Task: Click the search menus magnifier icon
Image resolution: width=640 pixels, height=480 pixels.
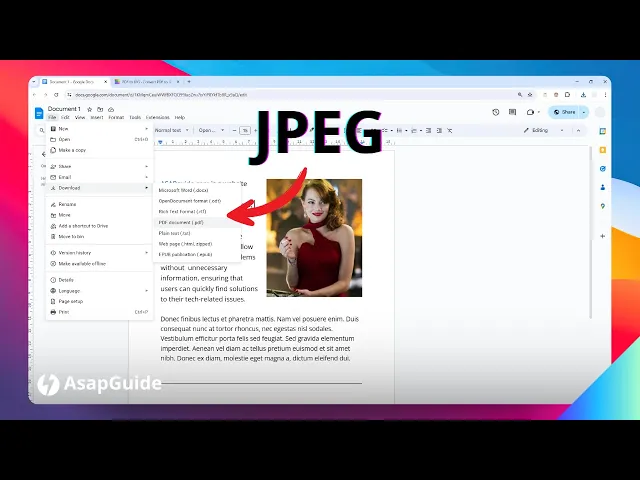Action: pyautogui.click(x=42, y=131)
